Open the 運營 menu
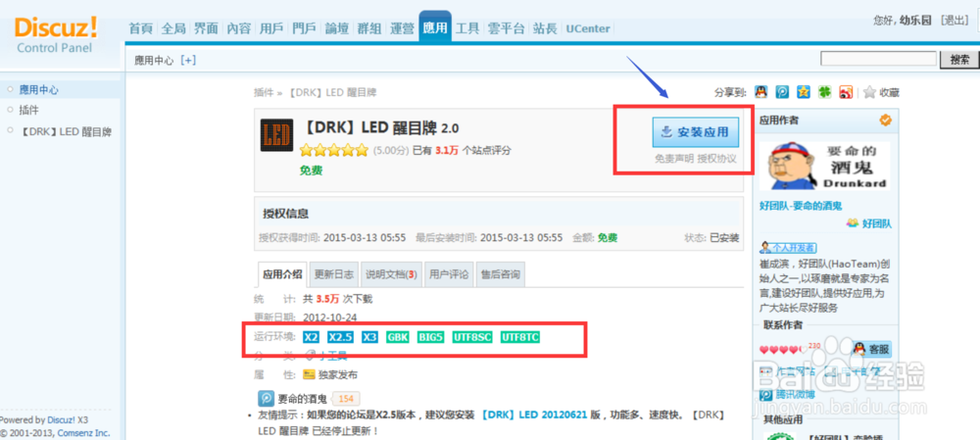 (x=402, y=28)
